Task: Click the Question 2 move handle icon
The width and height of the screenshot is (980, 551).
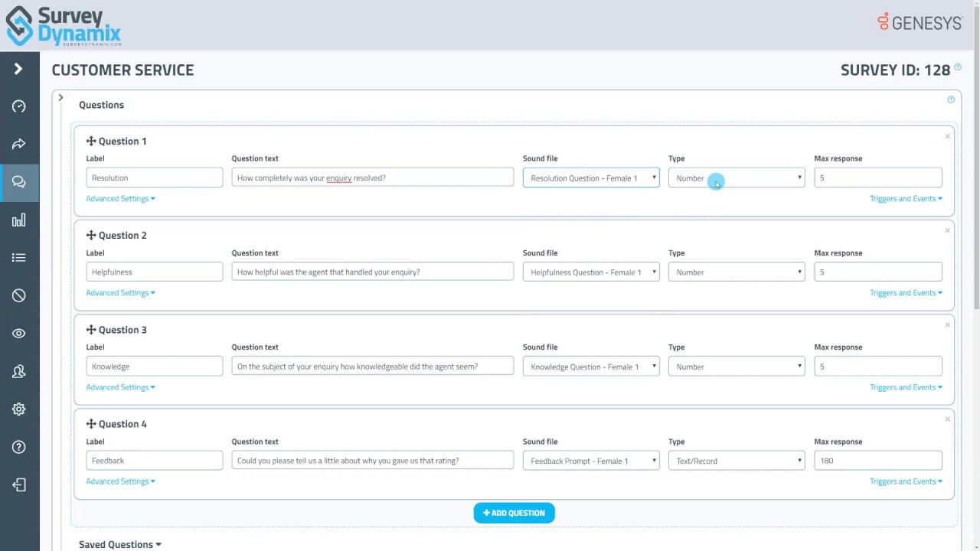Action: [x=91, y=235]
